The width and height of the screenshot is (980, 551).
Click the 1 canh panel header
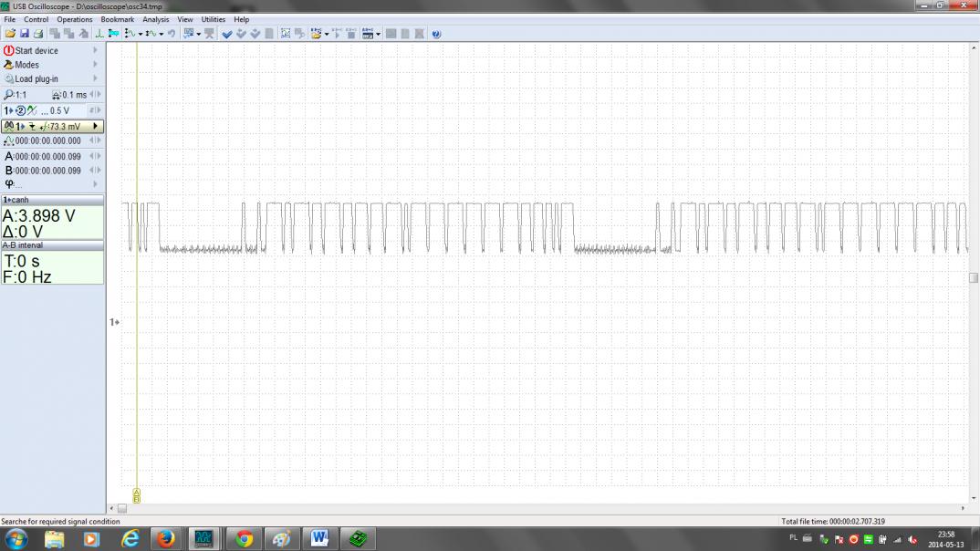coord(53,200)
